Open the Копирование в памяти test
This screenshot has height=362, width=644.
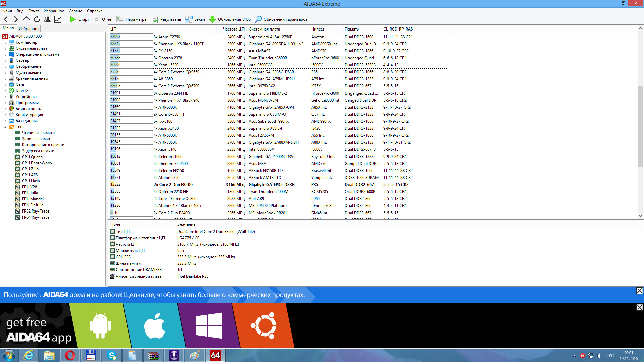click(x=43, y=145)
